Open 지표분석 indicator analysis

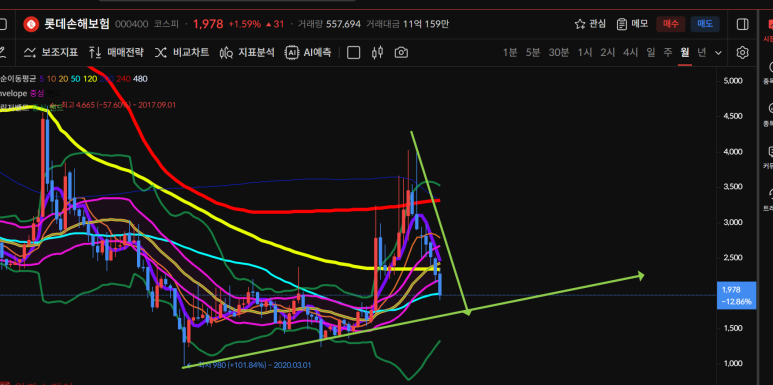click(x=246, y=52)
